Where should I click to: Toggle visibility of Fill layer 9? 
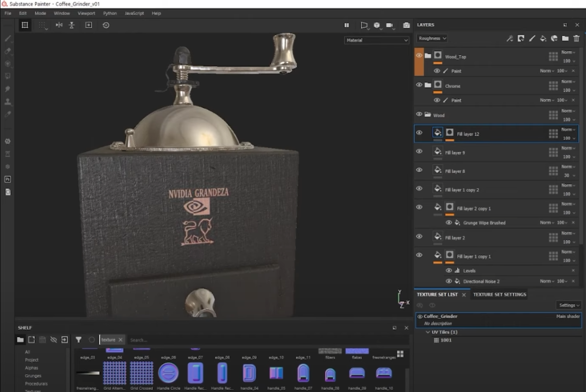click(419, 151)
